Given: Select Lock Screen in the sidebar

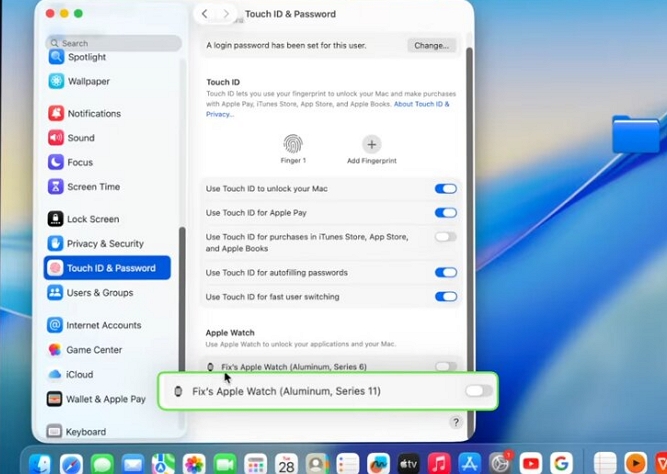Looking at the screenshot, I should [83, 219].
